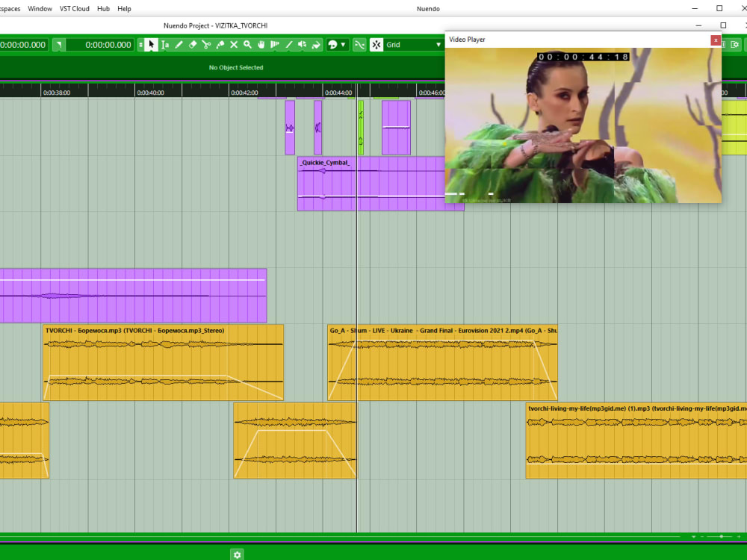747x560 pixels.
Task: Click the horizontal zoom slider handle
Action: (722, 537)
